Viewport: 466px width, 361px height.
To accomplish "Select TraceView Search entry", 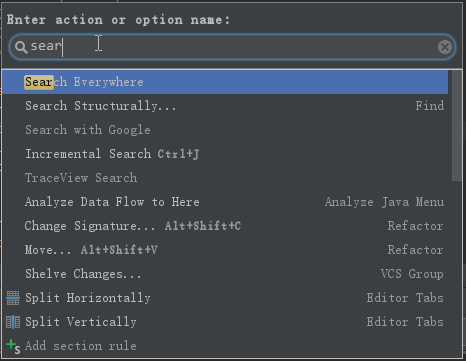I will coord(225,178).
